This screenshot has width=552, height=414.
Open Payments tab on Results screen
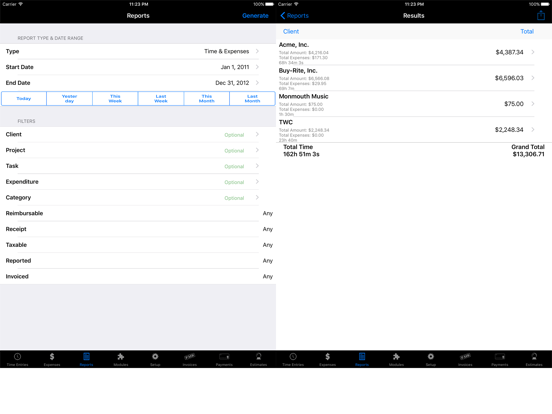point(500,359)
